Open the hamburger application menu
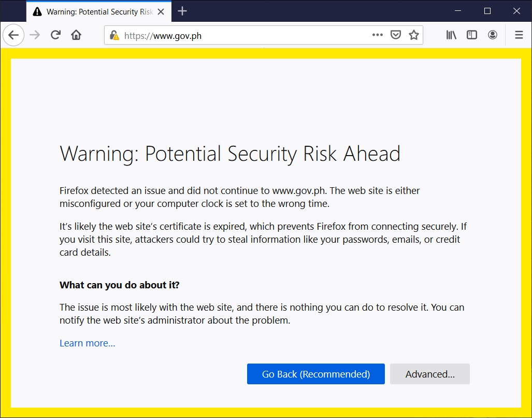The width and height of the screenshot is (532, 418). click(x=519, y=35)
